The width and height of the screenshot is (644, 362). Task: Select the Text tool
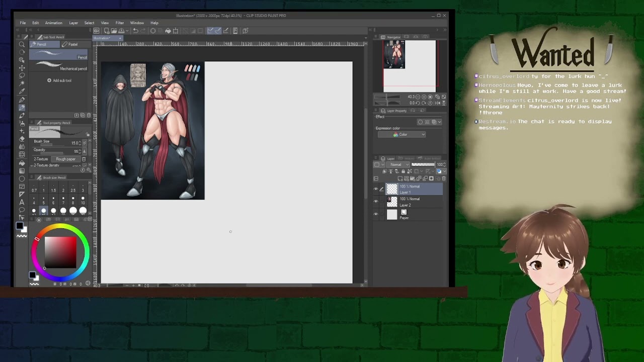tap(22, 202)
